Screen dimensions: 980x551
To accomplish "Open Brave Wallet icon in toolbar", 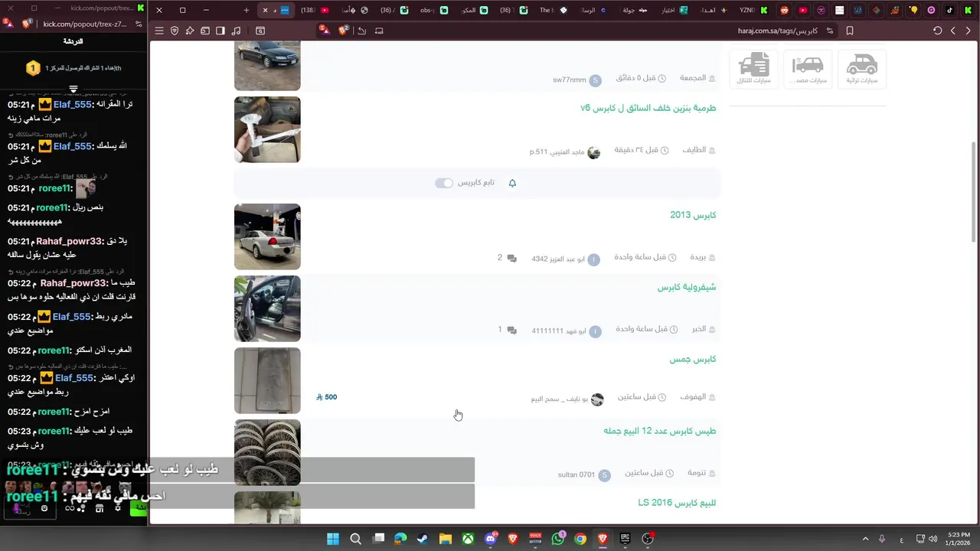I will click(205, 31).
